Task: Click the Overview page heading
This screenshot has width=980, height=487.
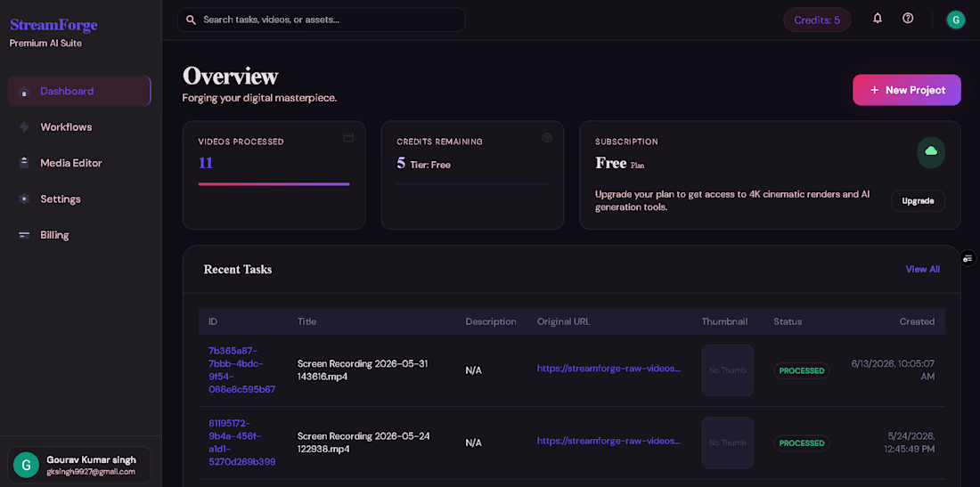Action: (x=230, y=76)
